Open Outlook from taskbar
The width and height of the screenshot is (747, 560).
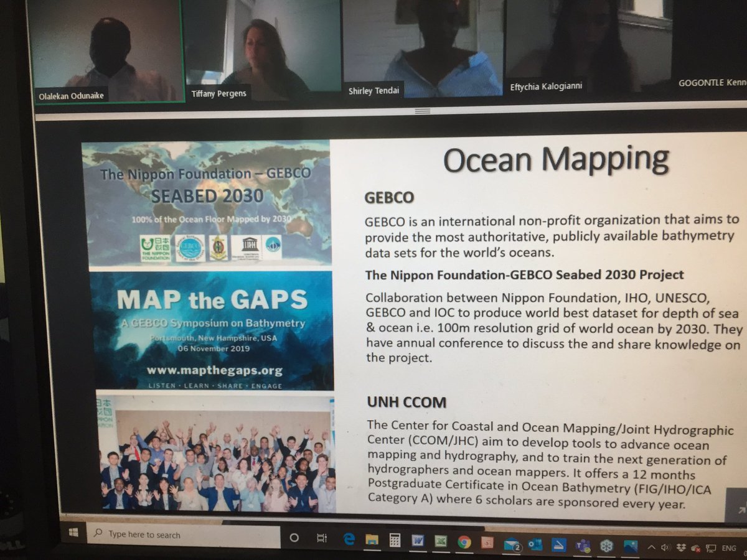pos(535,544)
